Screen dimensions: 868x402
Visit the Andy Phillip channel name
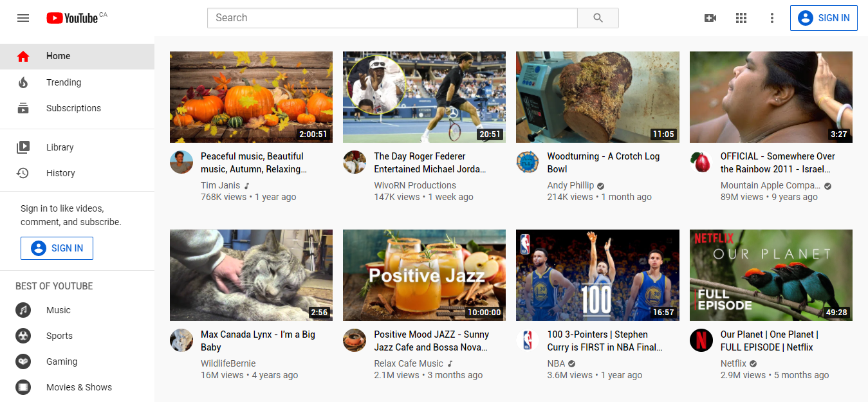571,185
